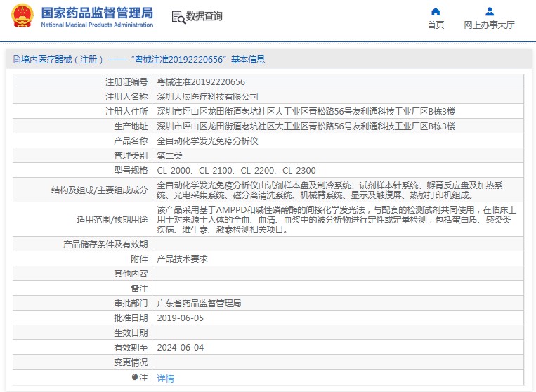Click 型号规格 row label
This screenshot has width=536, height=392.
[x=131, y=171]
